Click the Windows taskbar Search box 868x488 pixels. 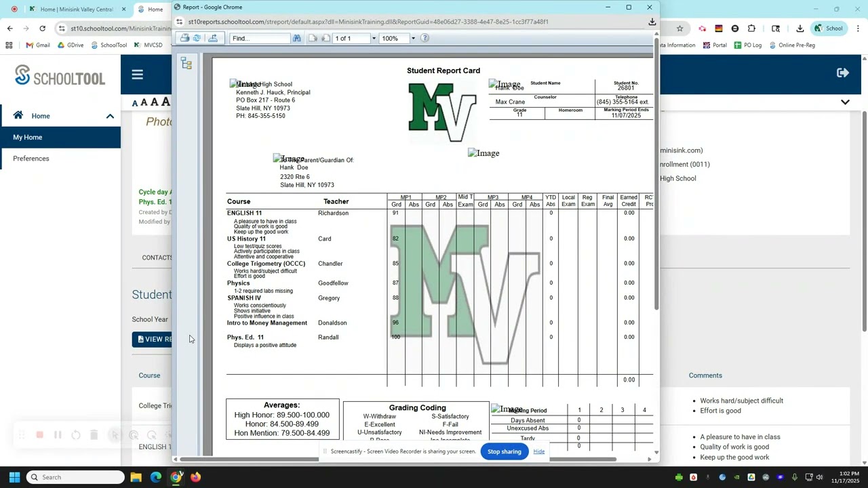[x=76, y=477]
